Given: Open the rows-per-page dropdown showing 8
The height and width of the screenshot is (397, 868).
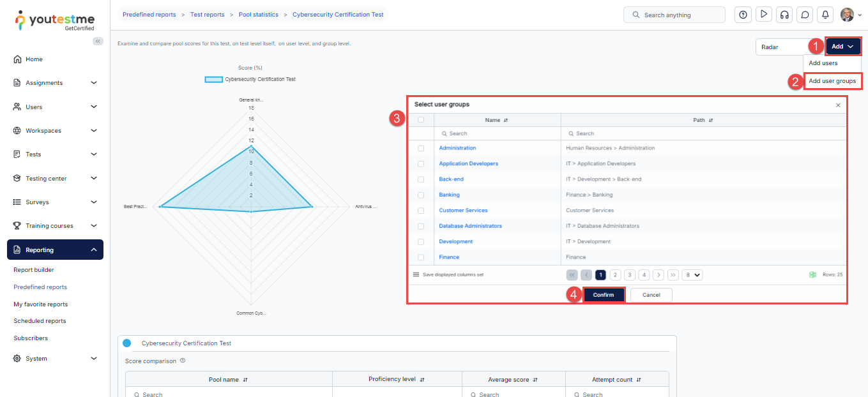Looking at the screenshot, I should 692,275.
